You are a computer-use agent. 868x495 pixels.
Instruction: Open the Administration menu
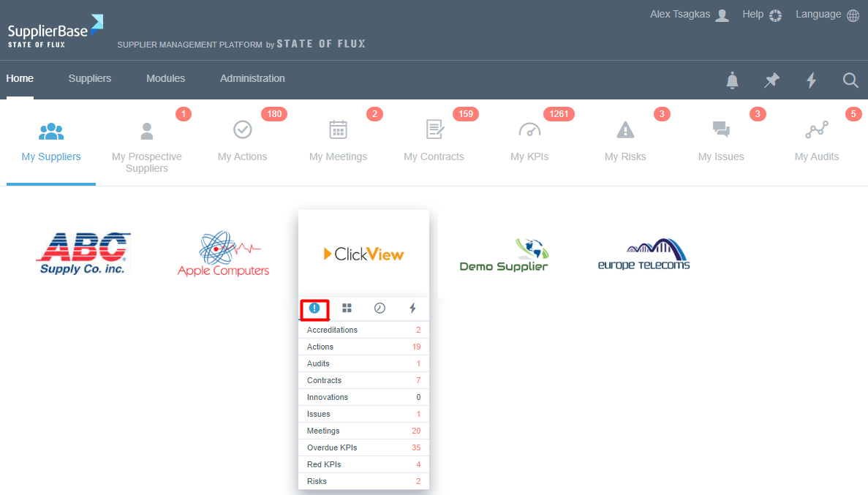pyautogui.click(x=252, y=78)
